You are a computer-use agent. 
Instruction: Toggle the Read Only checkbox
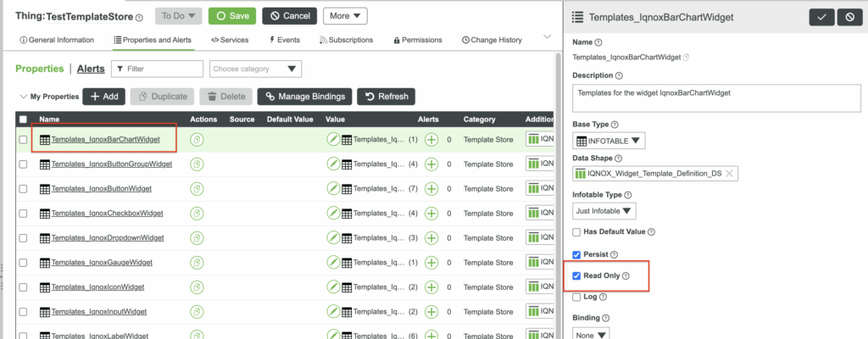coord(577,276)
